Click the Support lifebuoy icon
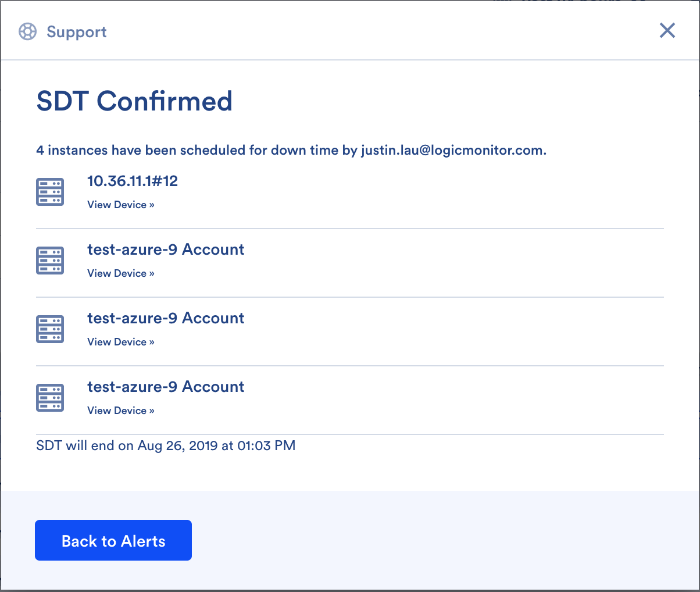Viewport: 700px width, 592px height. point(28,31)
